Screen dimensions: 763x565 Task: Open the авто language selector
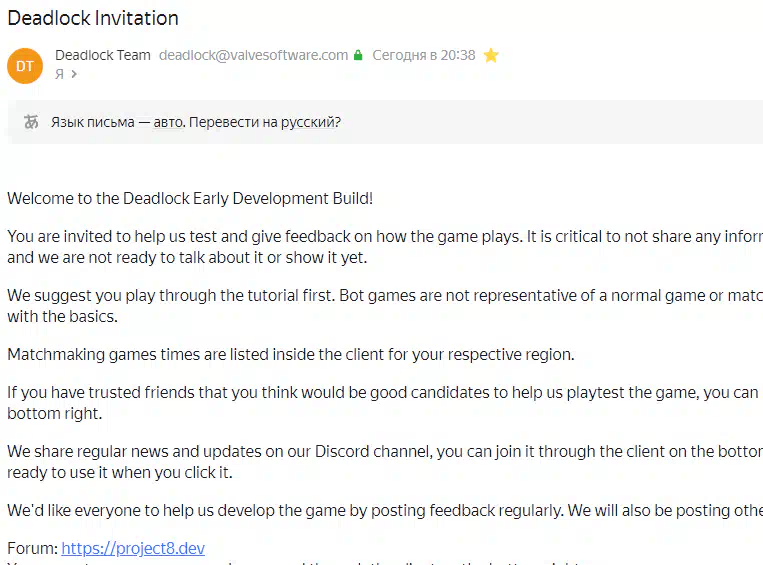coord(169,122)
